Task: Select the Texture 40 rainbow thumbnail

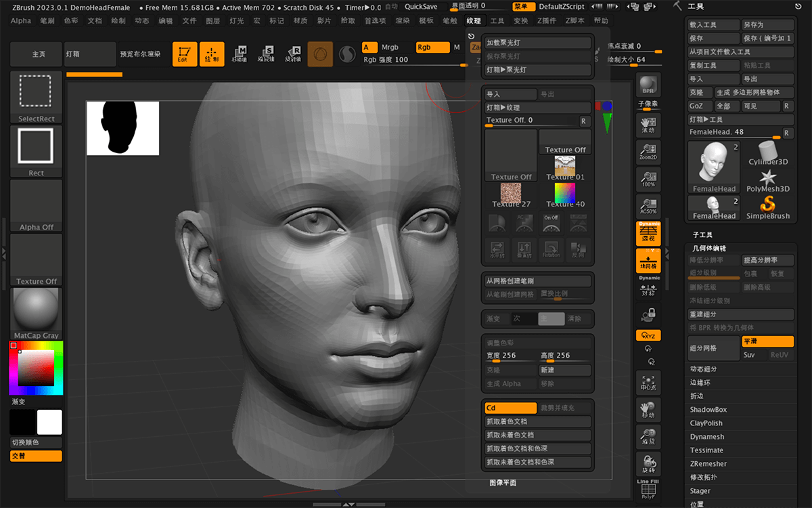Action: pyautogui.click(x=565, y=195)
